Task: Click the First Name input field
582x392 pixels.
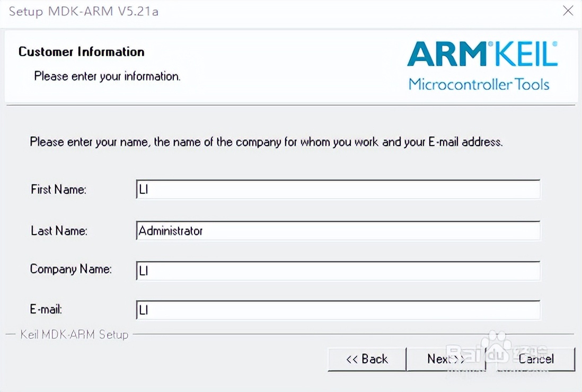Action: 338,190
